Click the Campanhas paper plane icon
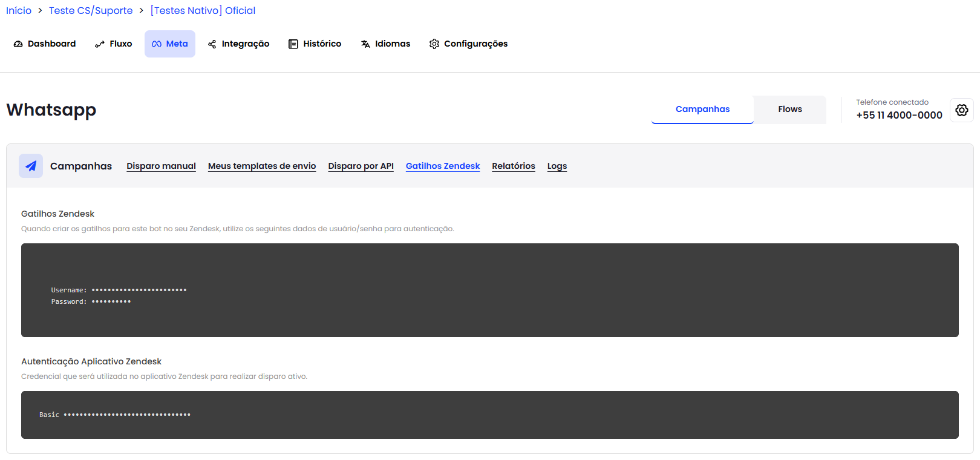Screen dimensions: 980x460 [31, 166]
